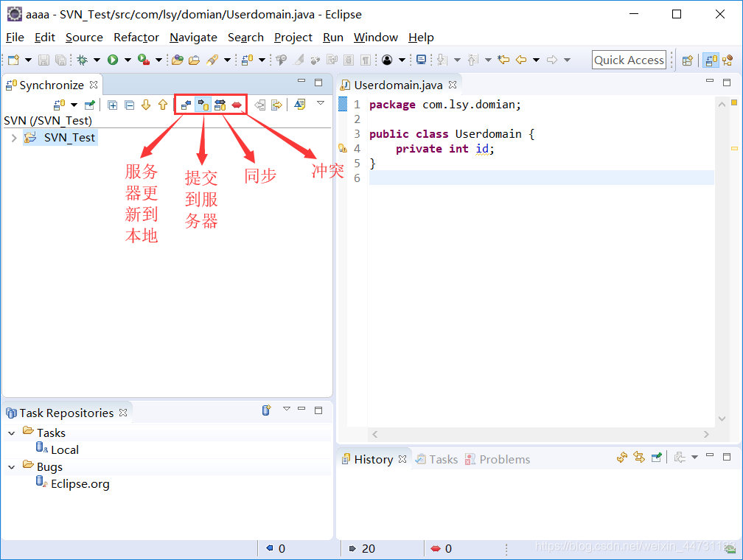Click the warning marker on line 4
The width and height of the screenshot is (743, 560).
pyautogui.click(x=343, y=149)
